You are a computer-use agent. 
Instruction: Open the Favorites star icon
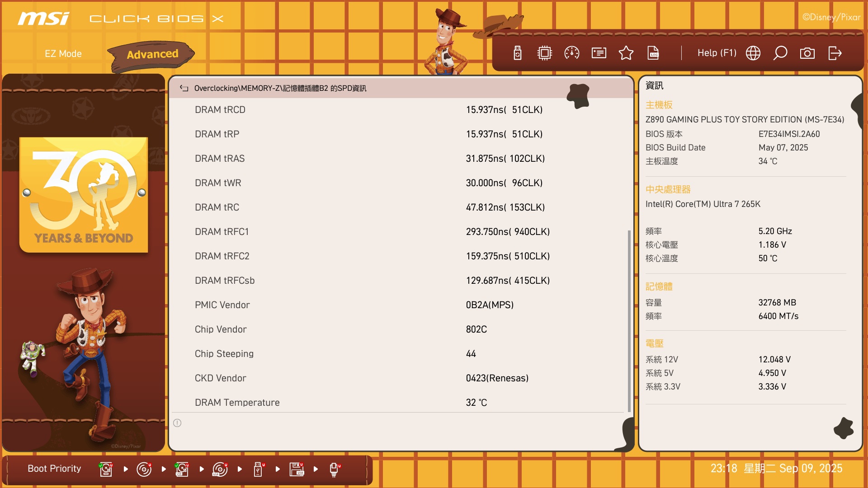pos(626,53)
